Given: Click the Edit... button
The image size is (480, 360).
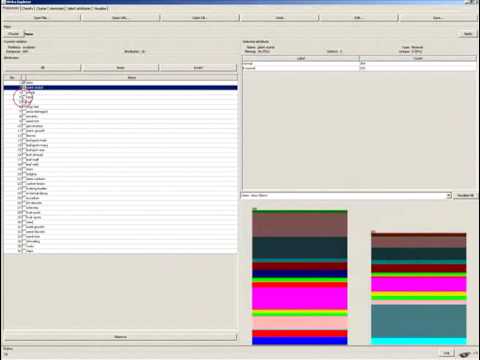Looking at the screenshot, I should tap(358, 18).
